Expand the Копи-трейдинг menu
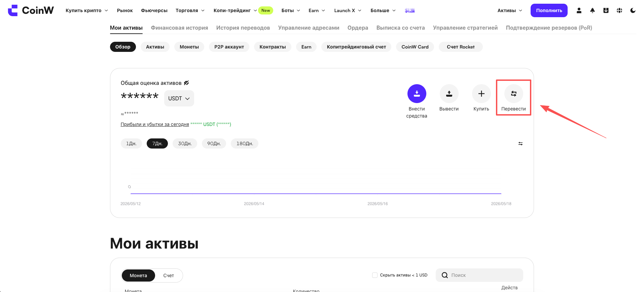The width and height of the screenshot is (644, 292). (235, 10)
